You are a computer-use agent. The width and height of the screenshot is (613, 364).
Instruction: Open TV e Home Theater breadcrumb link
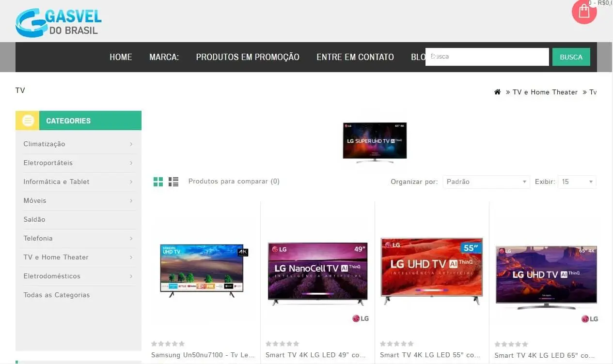tap(545, 92)
